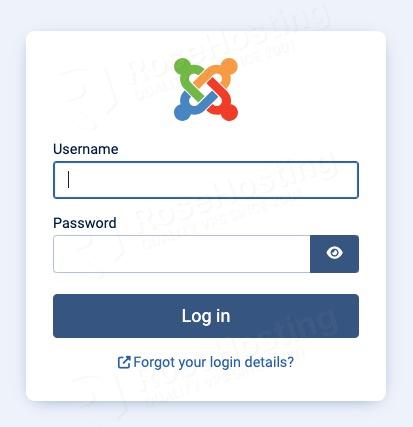Click the "Log in" text on blue button
Viewport: 413px width, 427px height.
pos(206,316)
